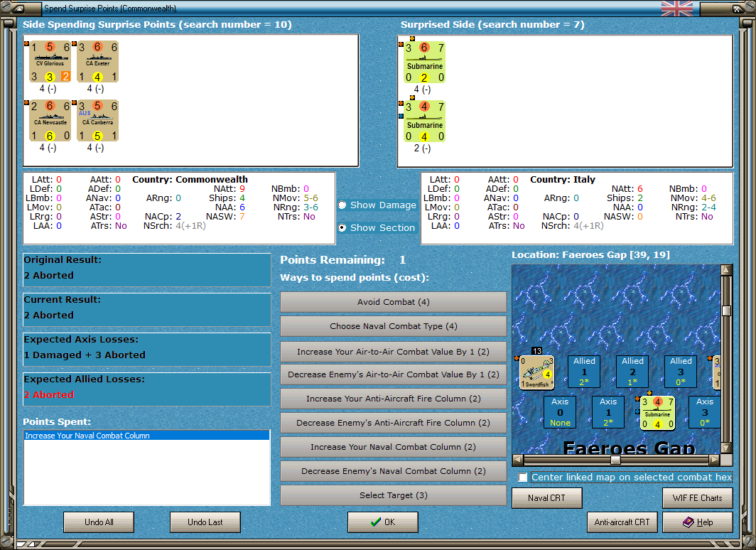Confirm with the OK button
The height and width of the screenshot is (550, 756).
pos(383,522)
